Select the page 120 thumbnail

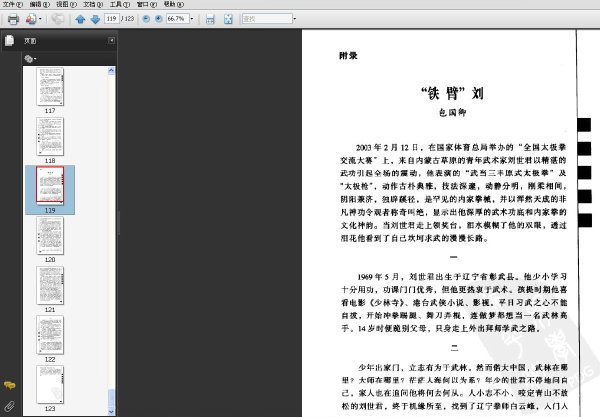click(x=50, y=235)
